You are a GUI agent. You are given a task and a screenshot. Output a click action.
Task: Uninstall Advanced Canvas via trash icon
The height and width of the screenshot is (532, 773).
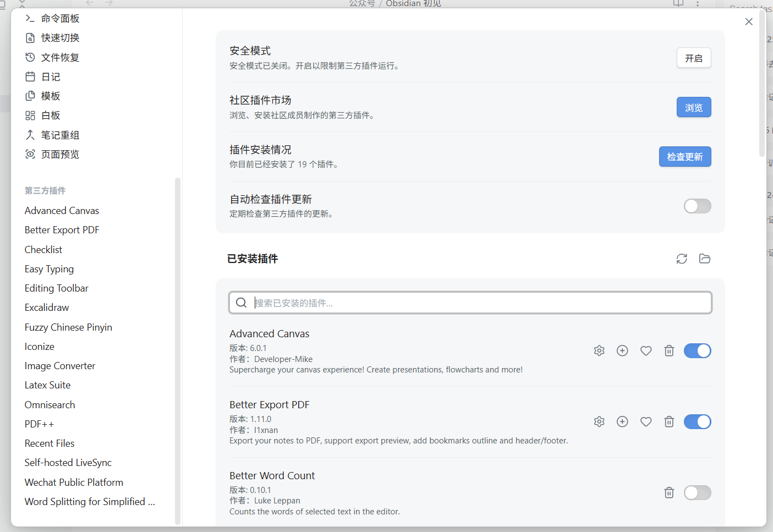coord(669,350)
